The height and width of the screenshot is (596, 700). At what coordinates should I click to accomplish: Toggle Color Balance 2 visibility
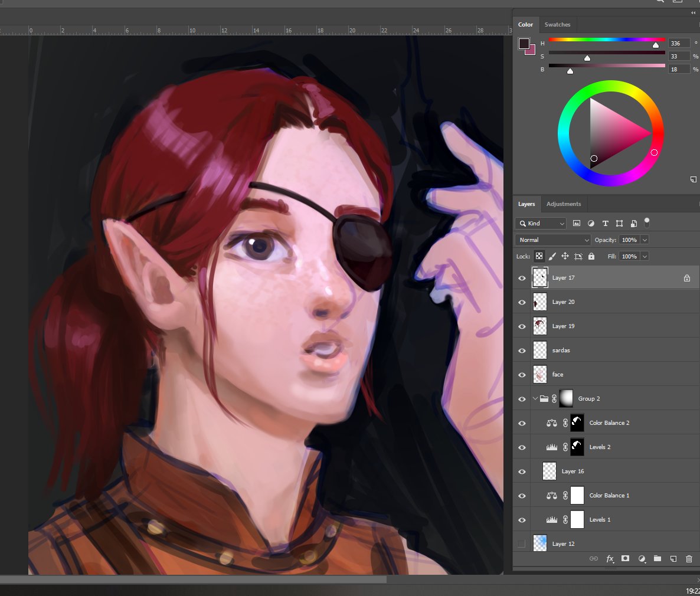(x=521, y=423)
